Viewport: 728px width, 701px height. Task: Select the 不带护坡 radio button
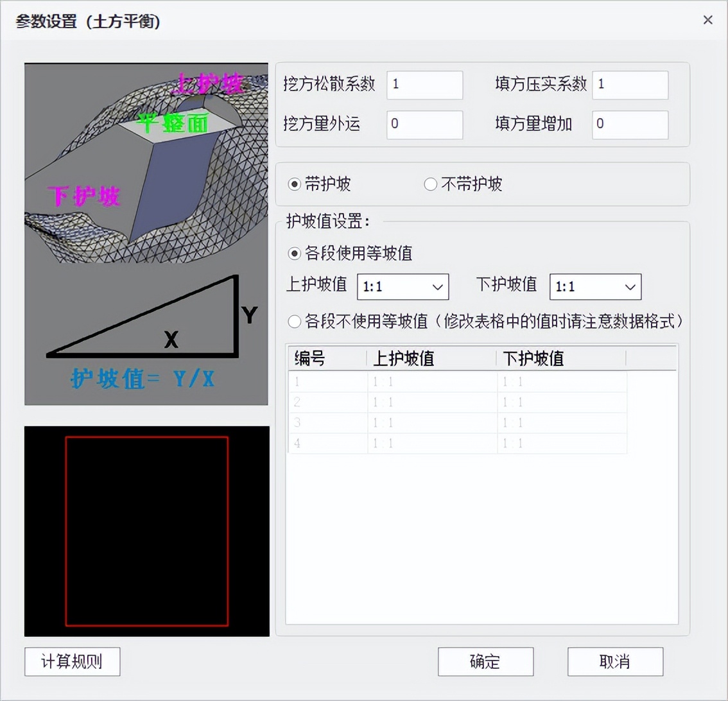pos(431,184)
